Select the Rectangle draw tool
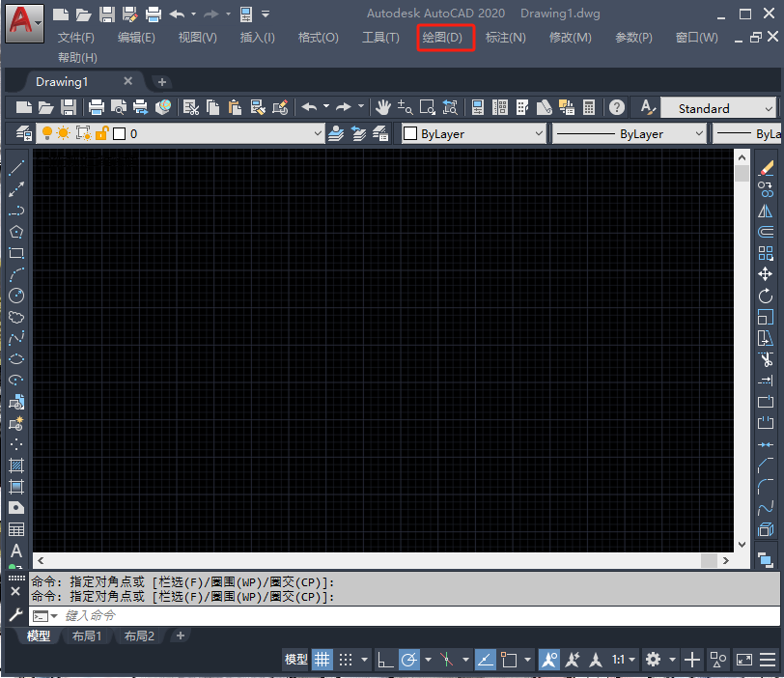This screenshot has width=784, height=678. tap(16, 253)
